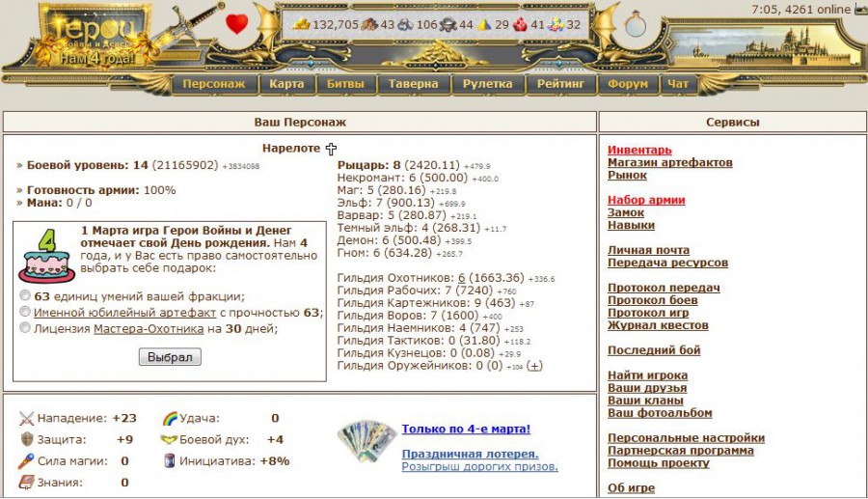The height and width of the screenshot is (499, 868).
Task: Click the ore resource icon
Action: (x=405, y=24)
